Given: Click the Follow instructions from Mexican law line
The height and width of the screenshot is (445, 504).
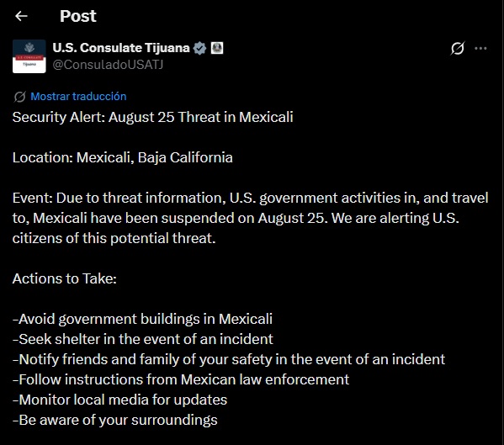Looking at the screenshot, I should click(181, 379).
